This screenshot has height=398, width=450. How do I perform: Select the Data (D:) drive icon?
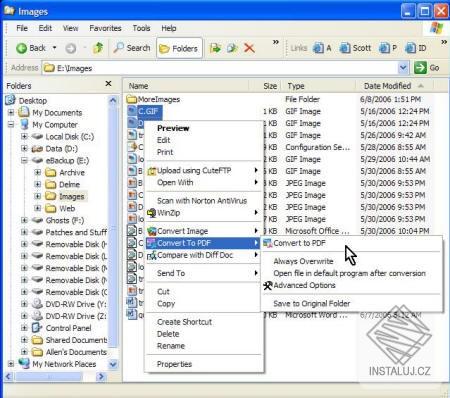pos(37,149)
